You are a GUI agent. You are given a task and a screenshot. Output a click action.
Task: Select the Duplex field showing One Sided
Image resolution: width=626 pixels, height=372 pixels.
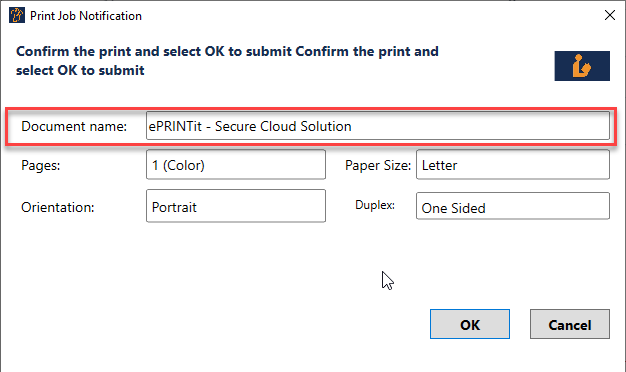click(x=513, y=206)
